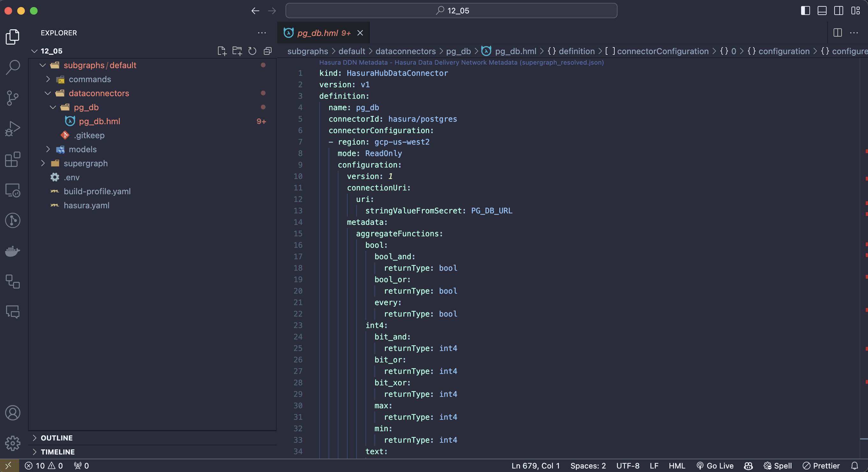Toggle the bottom panel visibility
The width and height of the screenshot is (868, 472).
(x=822, y=11)
